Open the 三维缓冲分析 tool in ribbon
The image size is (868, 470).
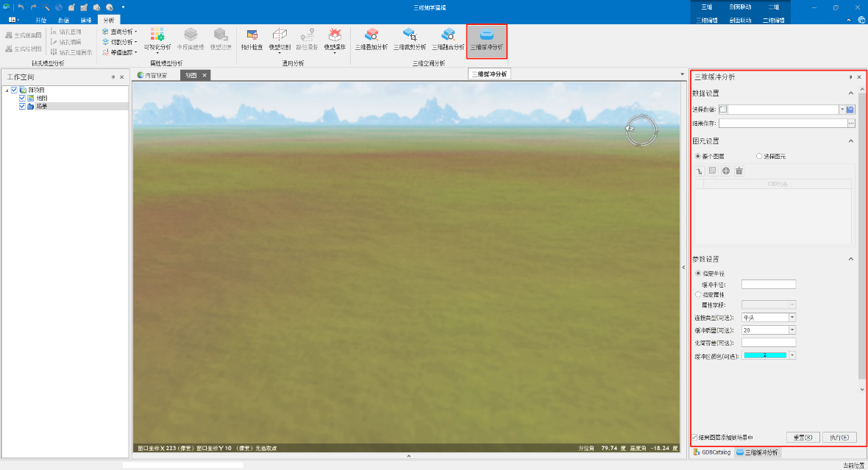(x=486, y=40)
